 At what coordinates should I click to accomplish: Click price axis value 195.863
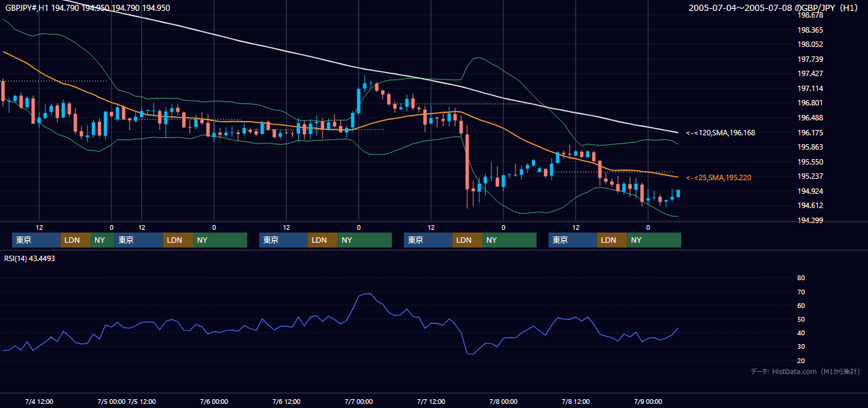[810, 147]
